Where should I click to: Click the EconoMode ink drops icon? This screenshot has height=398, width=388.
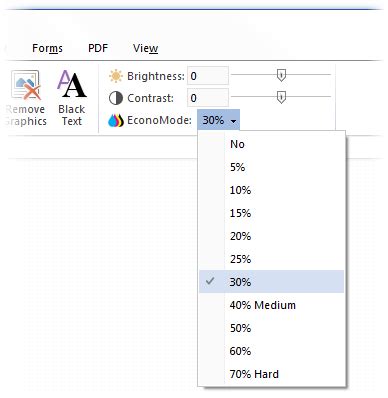click(116, 120)
